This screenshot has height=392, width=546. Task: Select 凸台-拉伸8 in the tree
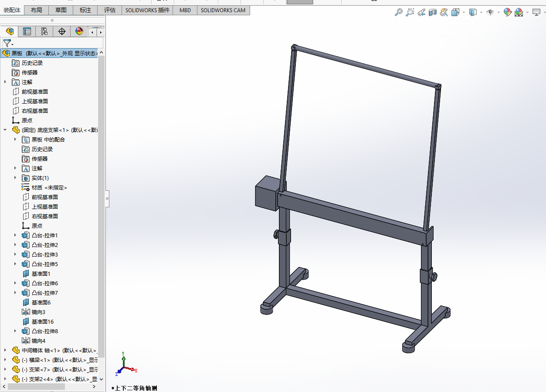tap(40, 331)
